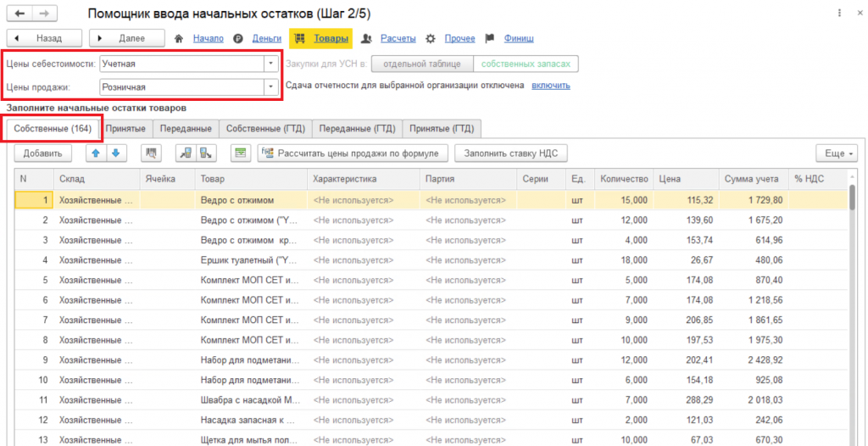Move row up with blue up arrow

[x=97, y=153]
